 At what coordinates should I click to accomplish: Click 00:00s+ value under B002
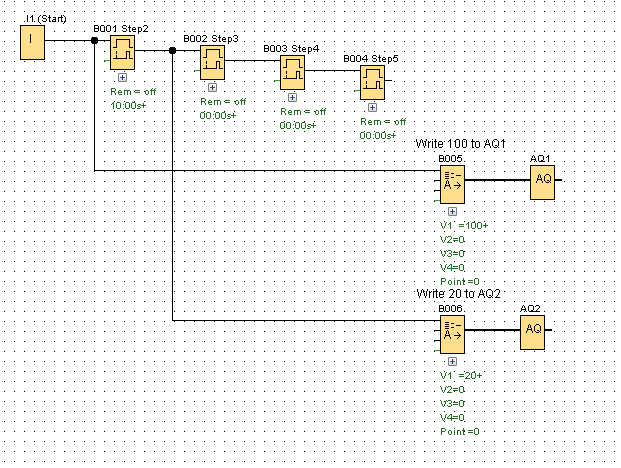[218, 116]
